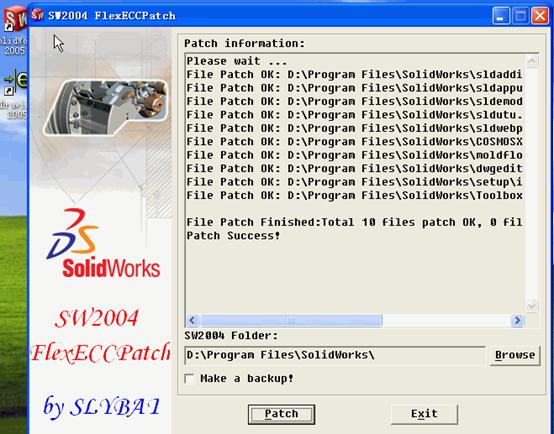The height and width of the screenshot is (434, 554).
Task: Minimize the FlexECCPatch window
Action: click(501, 16)
